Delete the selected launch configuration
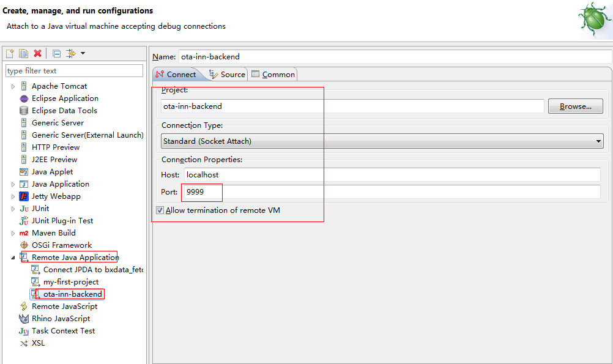 tap(38, 54)
